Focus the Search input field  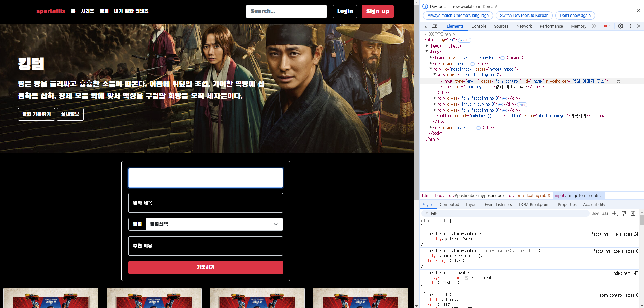(287, 11)
